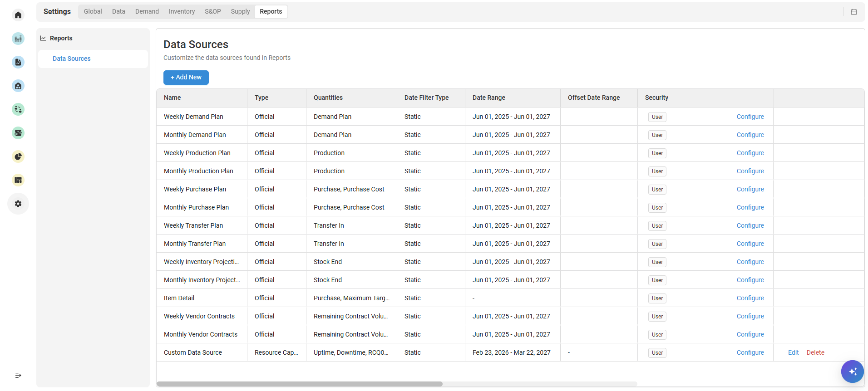Viewport: 868px width, 391px height.
Task: Switch to the S&OP settings tab
Action: [212, 11]
